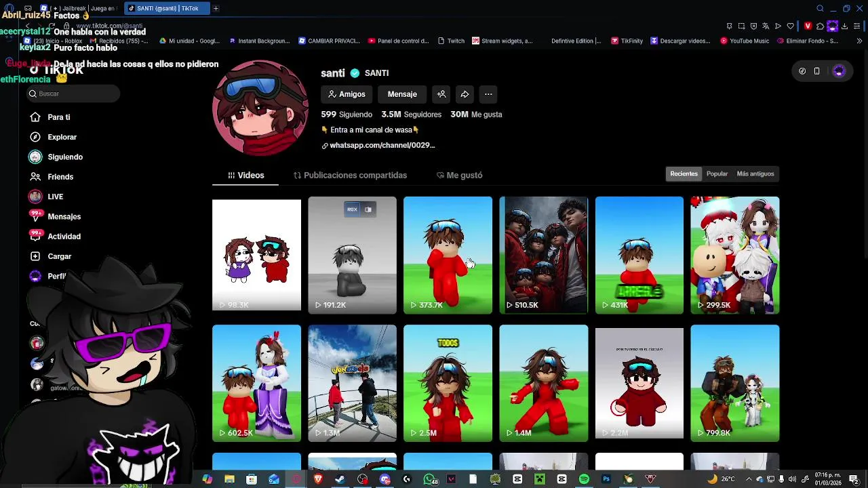Viewport: 868px width, 488px height.
Task: Switch to Me gustó tab
Action: [460, 175]
